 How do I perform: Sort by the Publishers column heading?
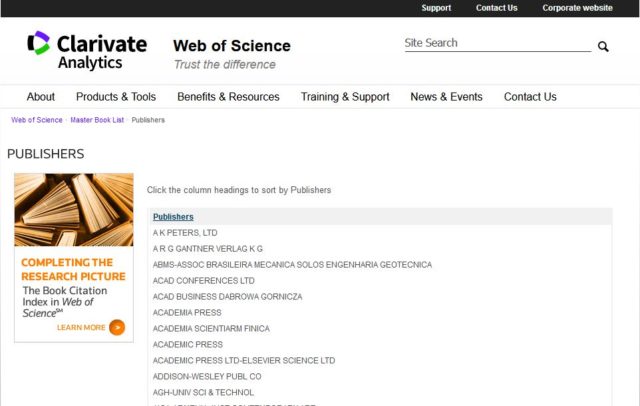173,217
